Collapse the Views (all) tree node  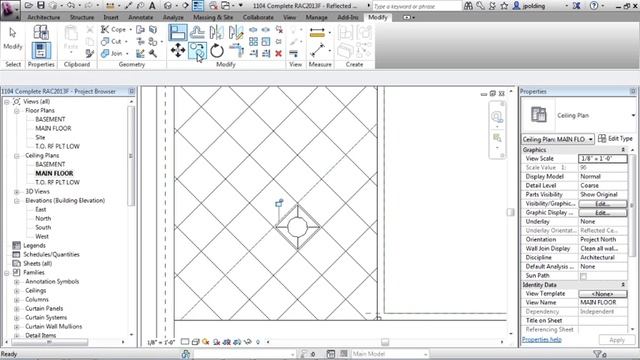(7, 102)
